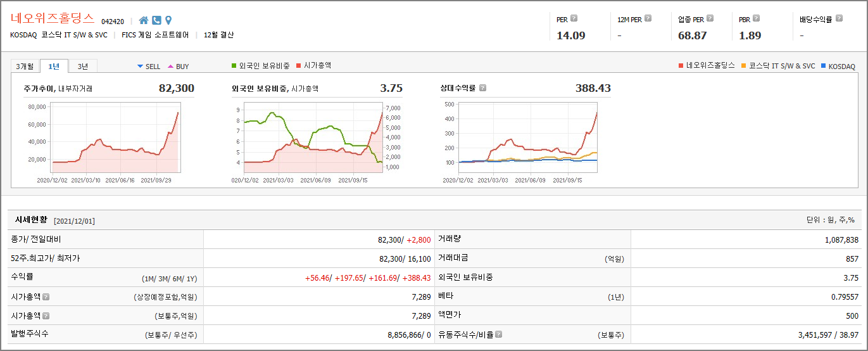Switch chart period to 3개월
Viewport: 868px width, 351px height.
[x=25, y=66]
